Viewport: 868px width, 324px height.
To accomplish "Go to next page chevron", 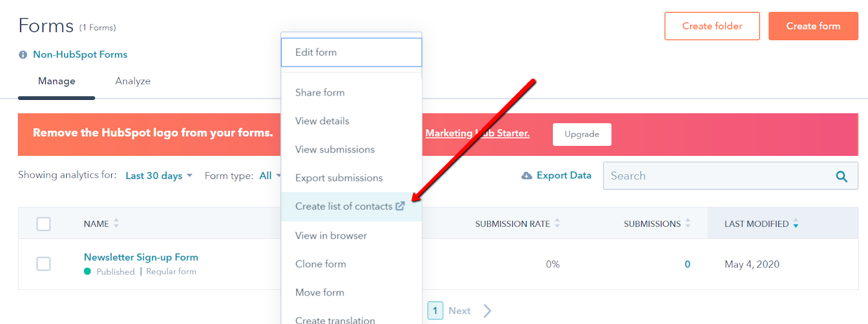I will pyautogui.click(x=487, y=311).
